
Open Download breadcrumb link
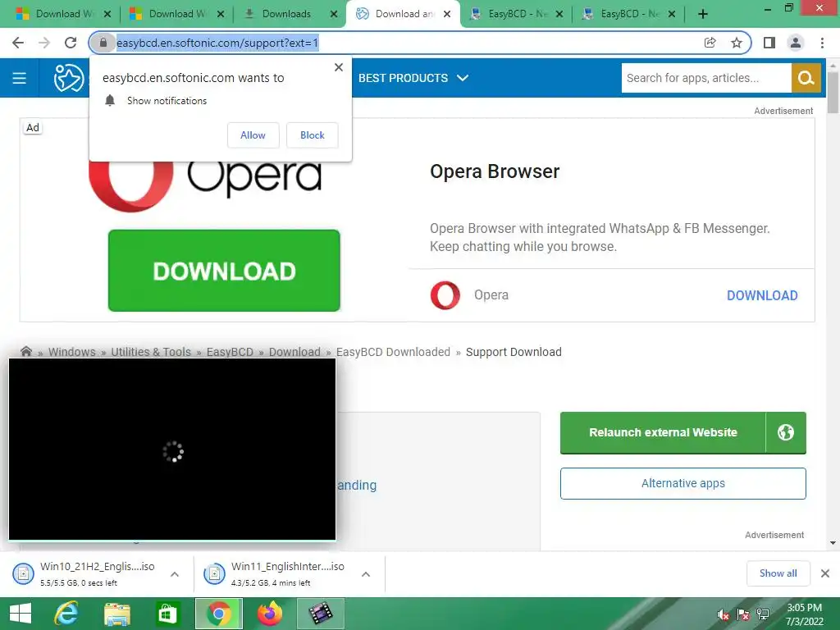point(294,352)
